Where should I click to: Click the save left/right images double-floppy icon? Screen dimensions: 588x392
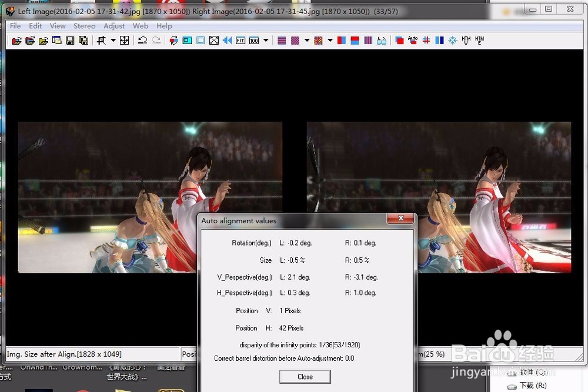(x=83, y=41)
